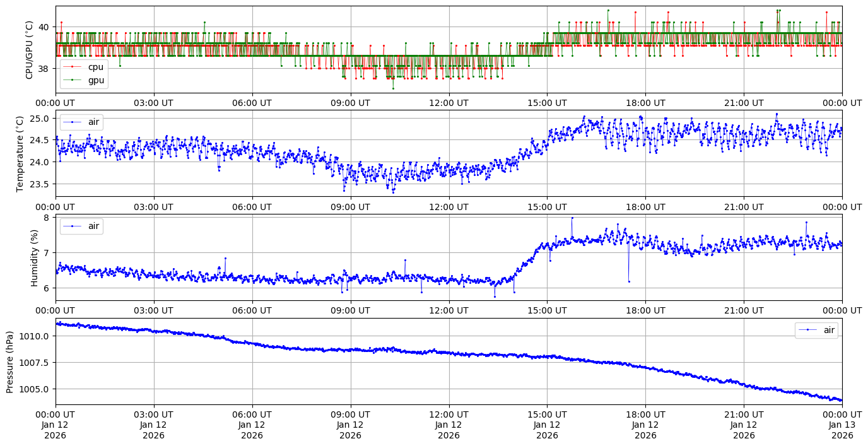Click 18:00 UT label under Humidity plot
Viewport: 868px width, 446px height.
click(645, 310)
